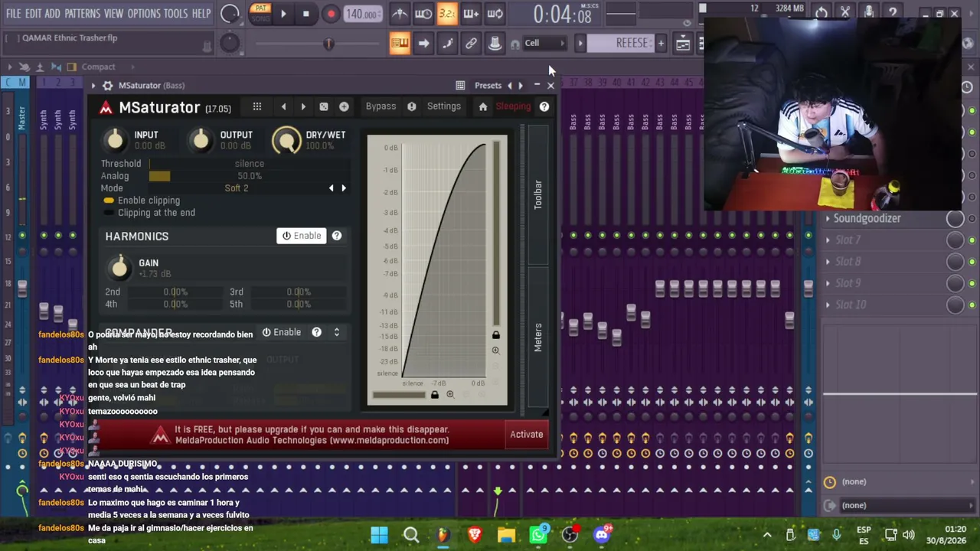Open the ADD menu
Image resolution: width=980 pixels, height=551 pixels.
[52, 13]
